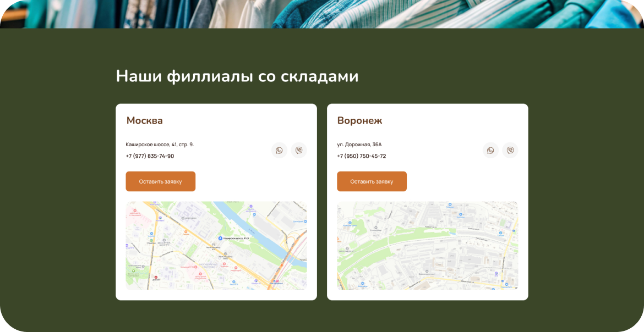Click blue Каширское шоссе pin on Moscow map

pos(220,239)
